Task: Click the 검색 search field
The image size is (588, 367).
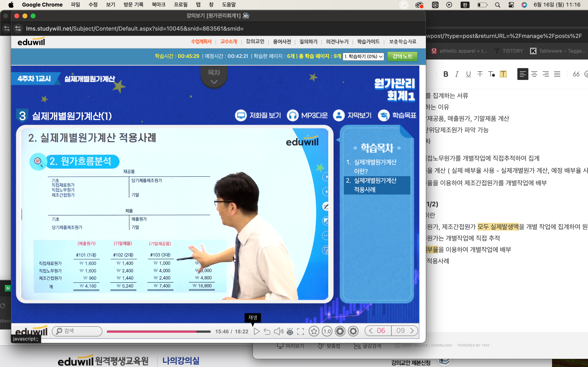Action: pos(77,331)
